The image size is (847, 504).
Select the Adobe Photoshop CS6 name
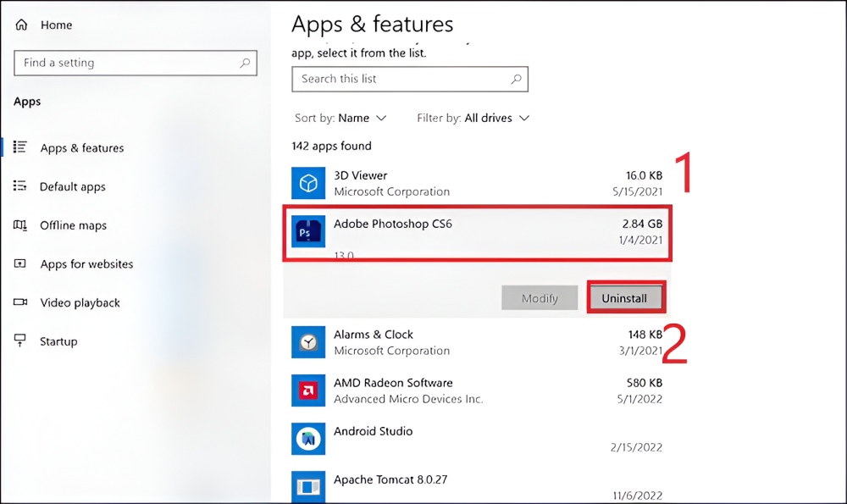point(393,224)
